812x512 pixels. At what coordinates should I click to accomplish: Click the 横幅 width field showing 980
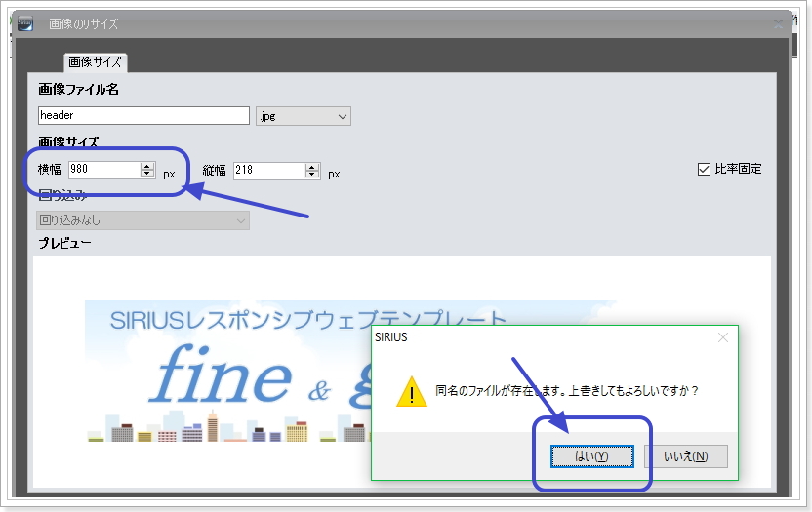pyautogui.click(x=104, y=170)
